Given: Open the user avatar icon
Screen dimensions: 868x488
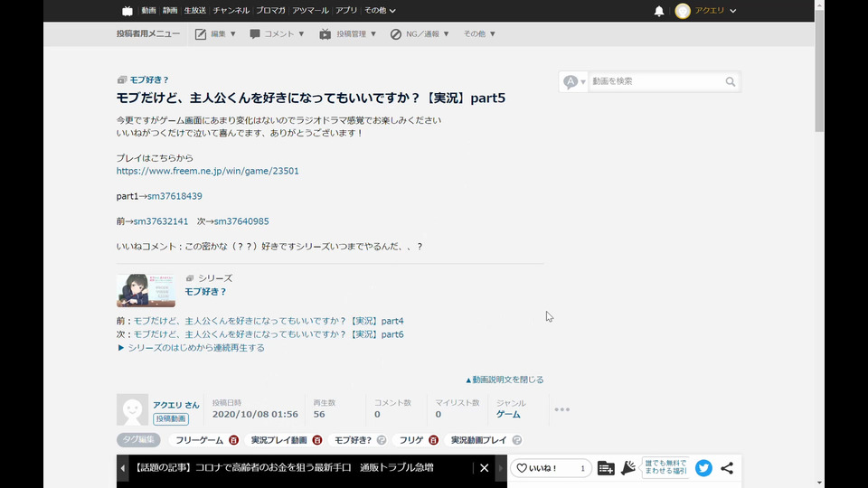Looking at the screenshot, I should pos(683,11).
